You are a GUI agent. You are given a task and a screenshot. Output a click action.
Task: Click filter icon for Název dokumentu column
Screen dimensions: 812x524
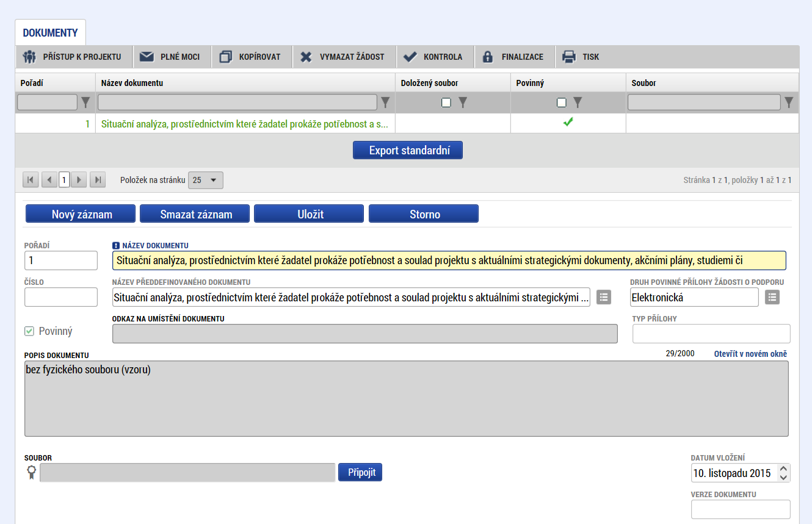385,102
